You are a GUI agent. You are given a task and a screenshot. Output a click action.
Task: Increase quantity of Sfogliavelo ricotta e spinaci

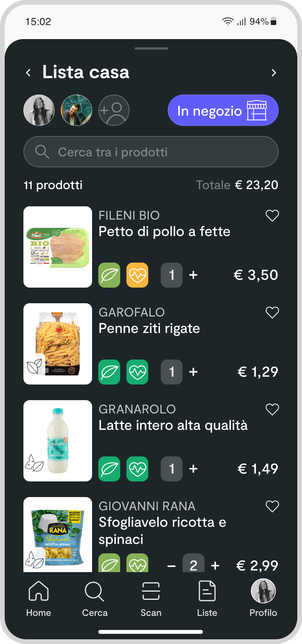pyautogui.click(x=215, y=565)
